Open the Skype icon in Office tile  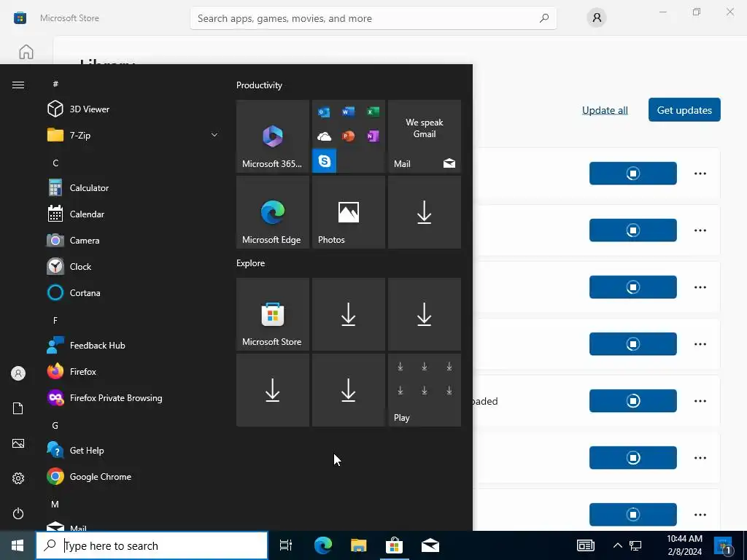(x=325, y=161)
